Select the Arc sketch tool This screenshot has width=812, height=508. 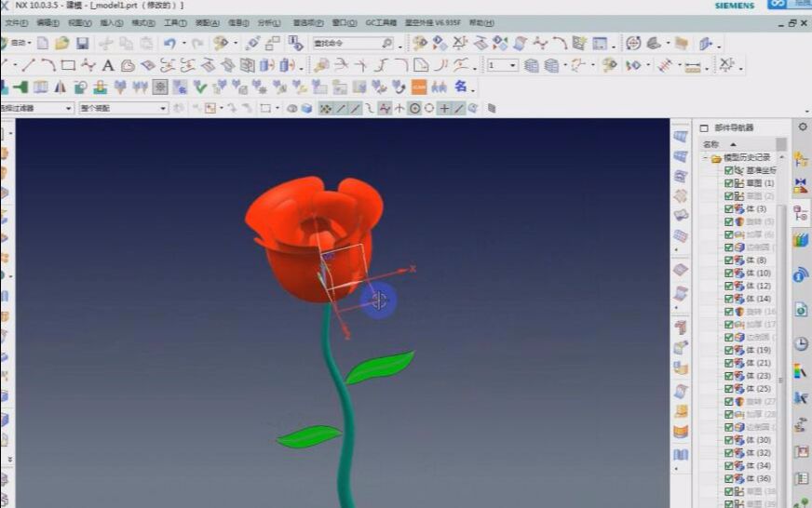tap(48, 65)
